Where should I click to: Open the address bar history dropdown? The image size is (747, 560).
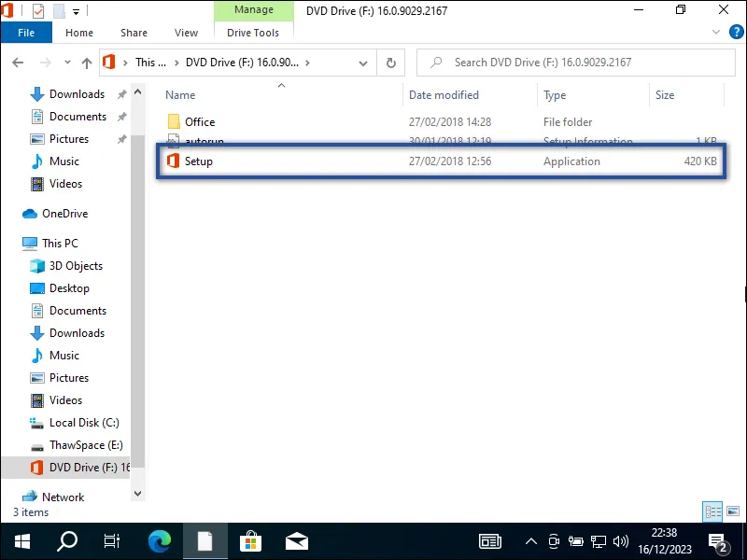(363, 63)
